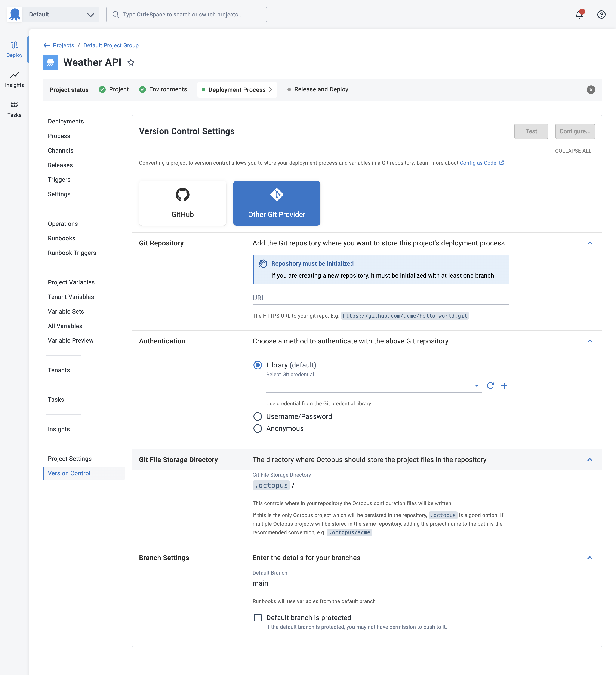Click the back arrow beside Projects
The width and height of the screenshot is (616, 675).
point(47,46)
